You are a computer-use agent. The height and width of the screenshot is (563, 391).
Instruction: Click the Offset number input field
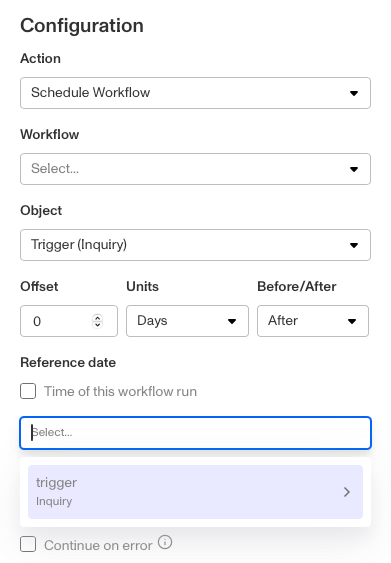coord(69,321)
